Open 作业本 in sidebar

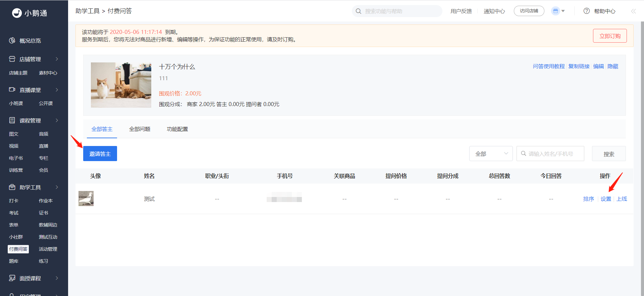[x=46, y=201]
